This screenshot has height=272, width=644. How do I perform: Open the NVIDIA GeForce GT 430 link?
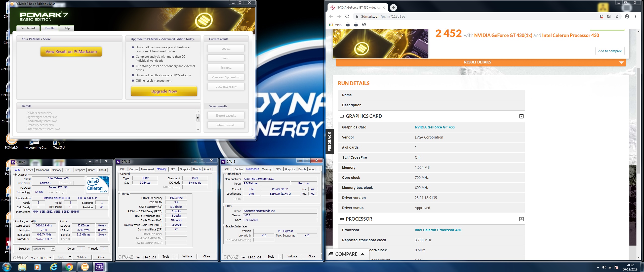click(434, 127)
